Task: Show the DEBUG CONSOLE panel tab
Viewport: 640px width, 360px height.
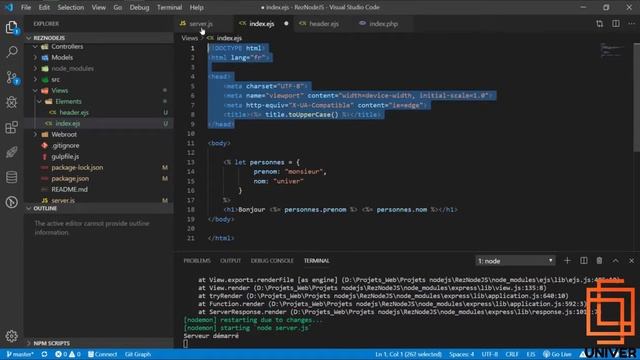Action: pyautogui.click(x=272, y=261)
